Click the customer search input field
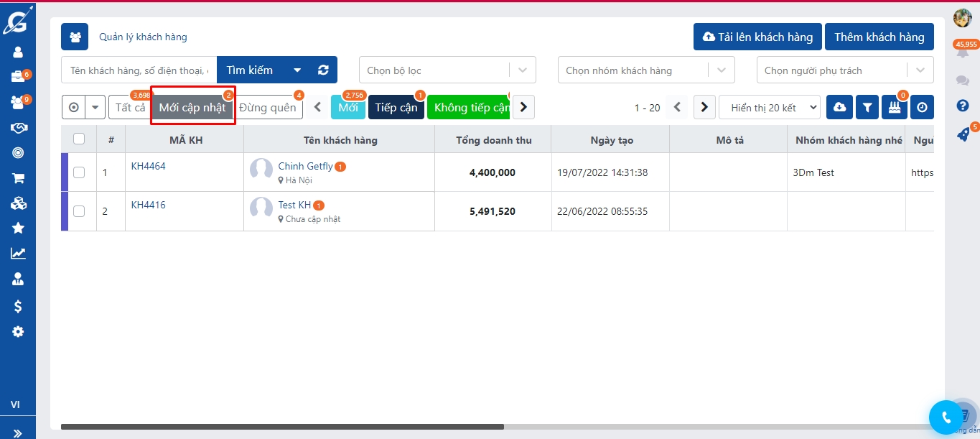 click(x=139, y=70)
